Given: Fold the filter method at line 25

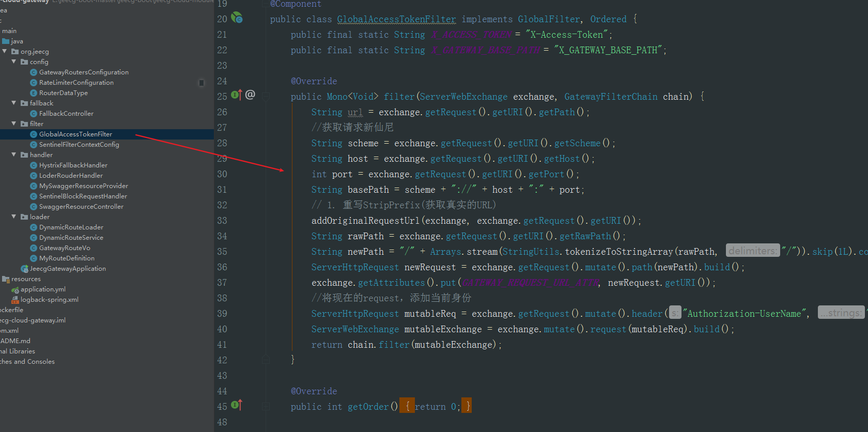Looking at the screenshot, I should [266, 96].
